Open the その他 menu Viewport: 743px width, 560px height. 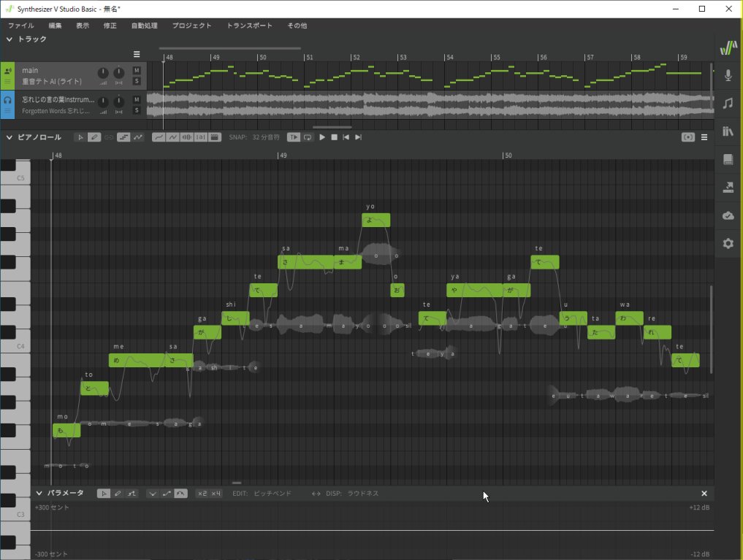[x=297, y=26]
